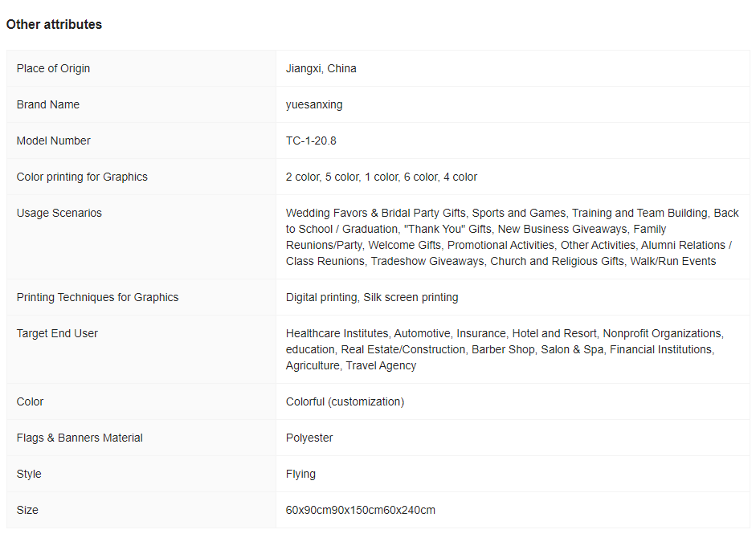Click the Jiangxi, China value
The height and width of the screenshot is (546, 756).
click(x=321, y=68)
